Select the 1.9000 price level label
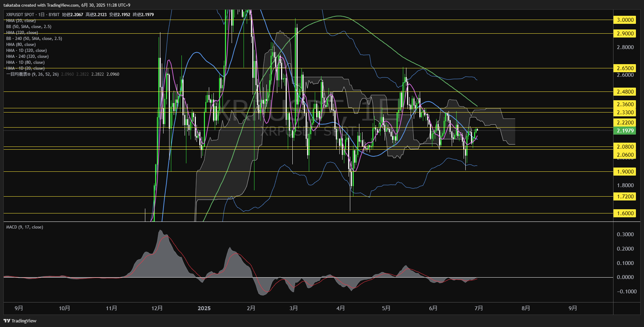644x327 pixels. pos(625,172)
